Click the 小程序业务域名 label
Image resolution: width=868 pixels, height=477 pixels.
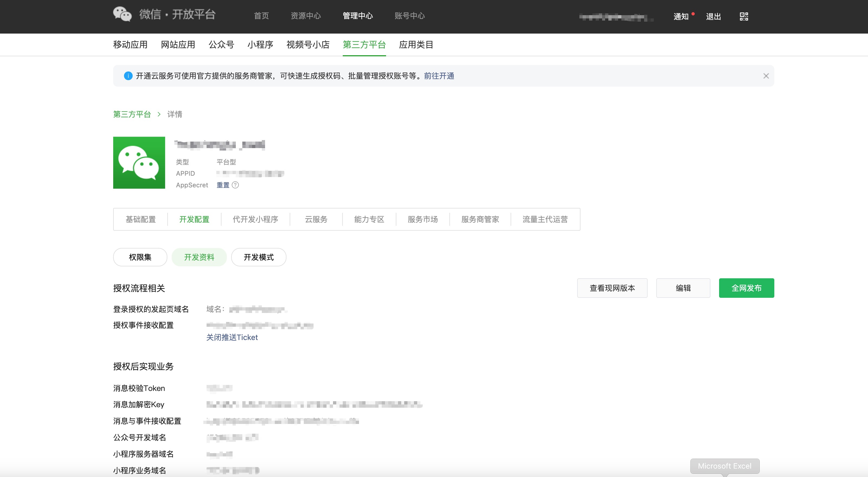tap(139, 470)
